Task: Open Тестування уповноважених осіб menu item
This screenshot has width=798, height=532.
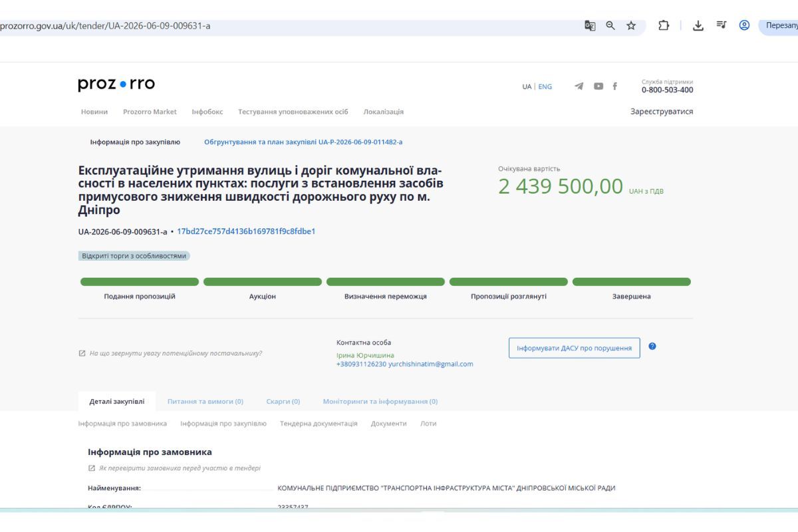Action: [x=293, y=112]
